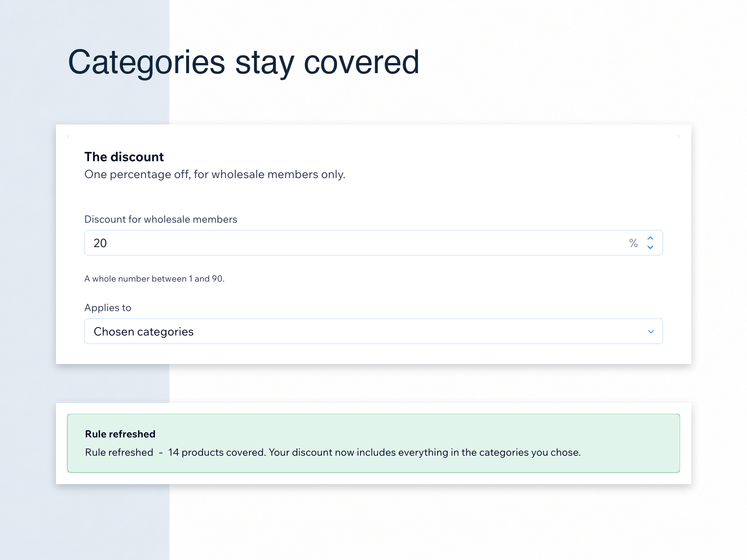The height and width of the screenshot is (560, 747).
Task: Increase discount with the up stepper arrow
Action: (650, 238)
